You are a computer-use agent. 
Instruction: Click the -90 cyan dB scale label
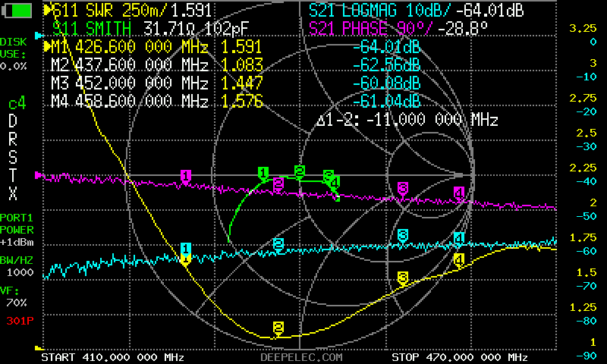(x=586, y=356)
